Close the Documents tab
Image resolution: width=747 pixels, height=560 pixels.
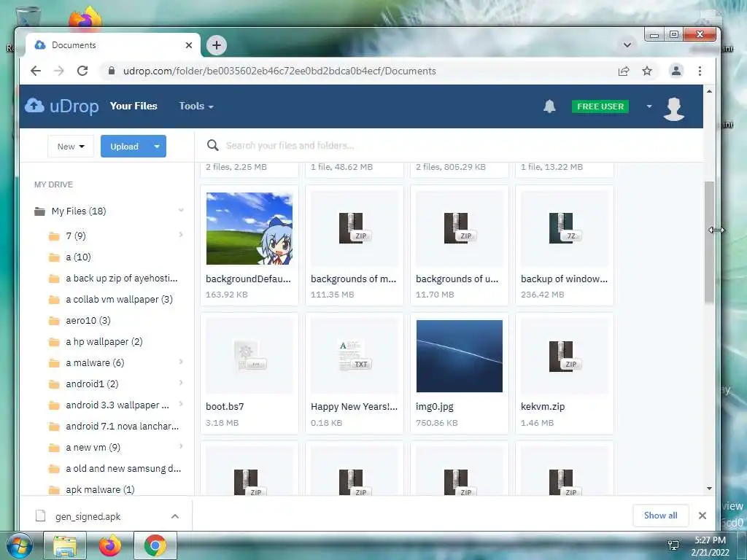coord(189,45)
